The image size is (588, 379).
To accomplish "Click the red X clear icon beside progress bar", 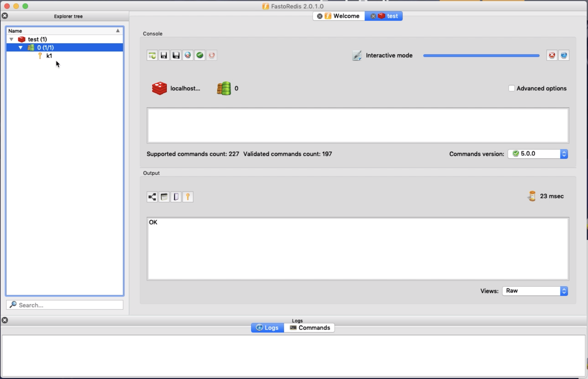I will [x=552, y=55].
